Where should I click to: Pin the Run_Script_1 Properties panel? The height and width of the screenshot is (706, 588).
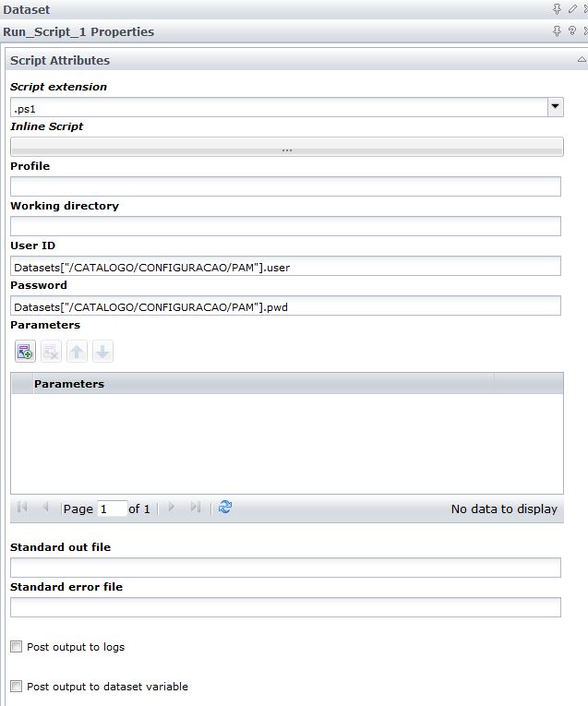(557, 30)
